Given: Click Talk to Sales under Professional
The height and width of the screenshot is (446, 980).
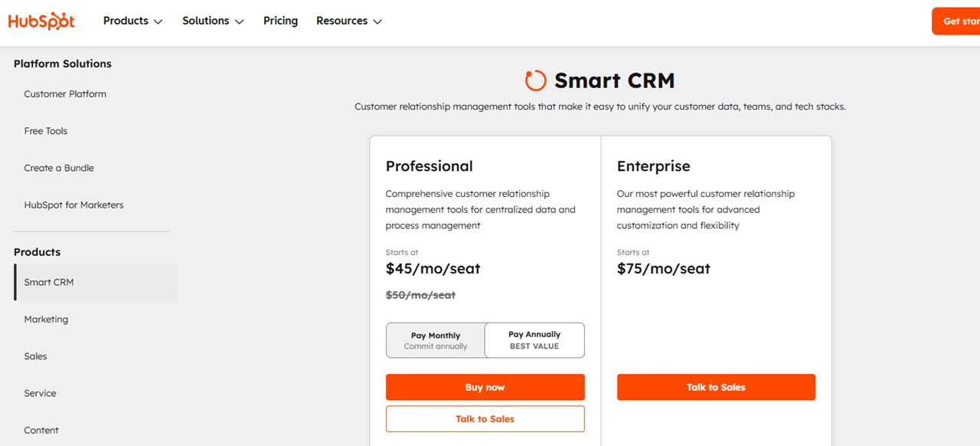Looking at the screenshot, I should click(485, 418).
